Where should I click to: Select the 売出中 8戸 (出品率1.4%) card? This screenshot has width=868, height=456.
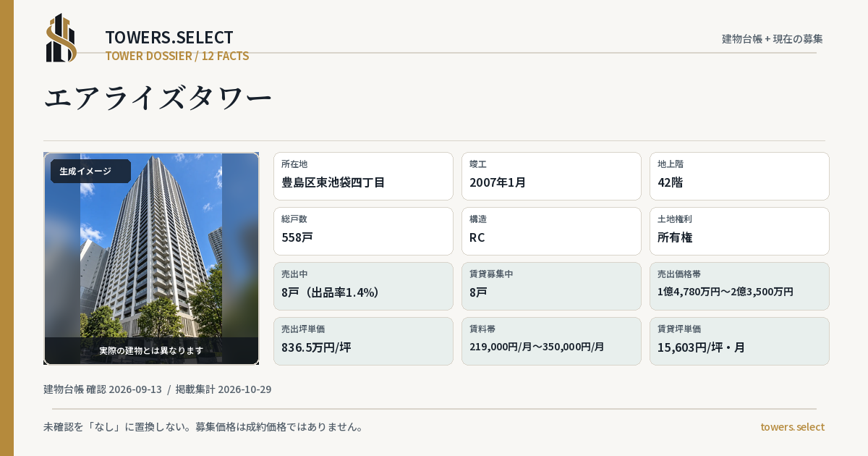(363, 286)
